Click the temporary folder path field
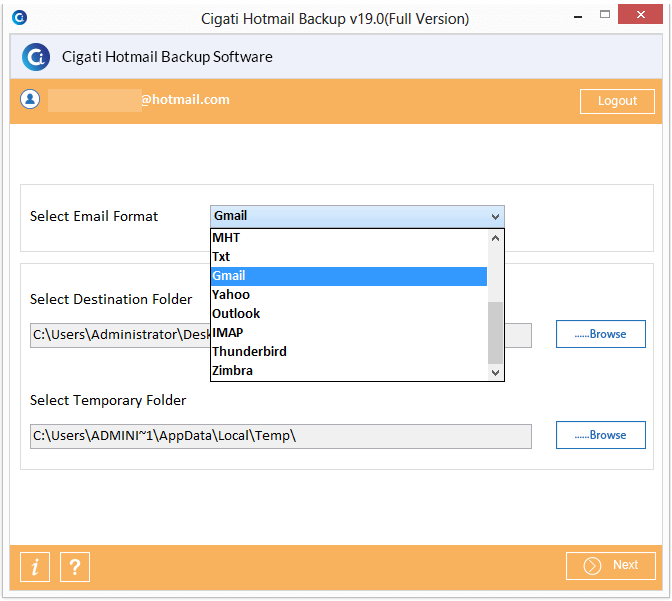Viewport: 672px width, 601px height. [x=281, y=436]
